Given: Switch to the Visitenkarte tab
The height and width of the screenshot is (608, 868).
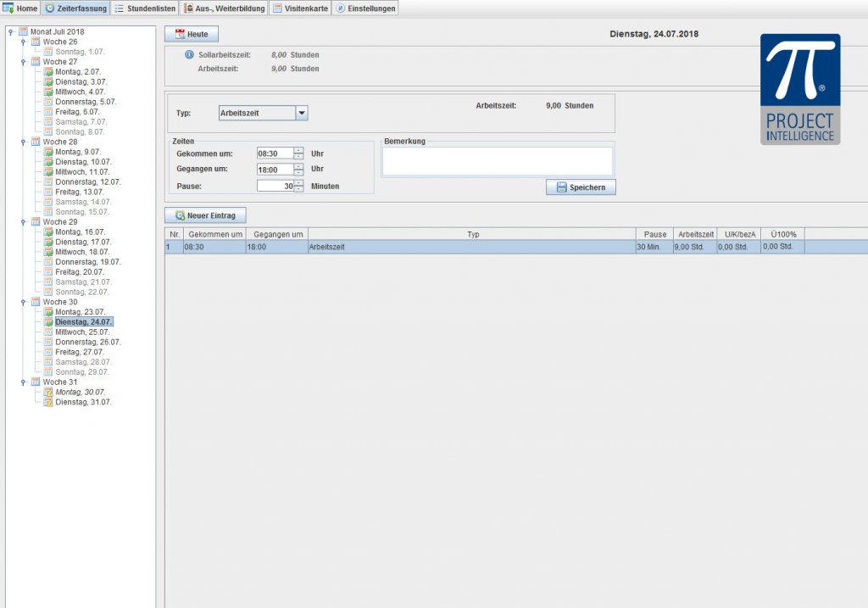Looking at the screenshot, I should [x=300, y=8].
